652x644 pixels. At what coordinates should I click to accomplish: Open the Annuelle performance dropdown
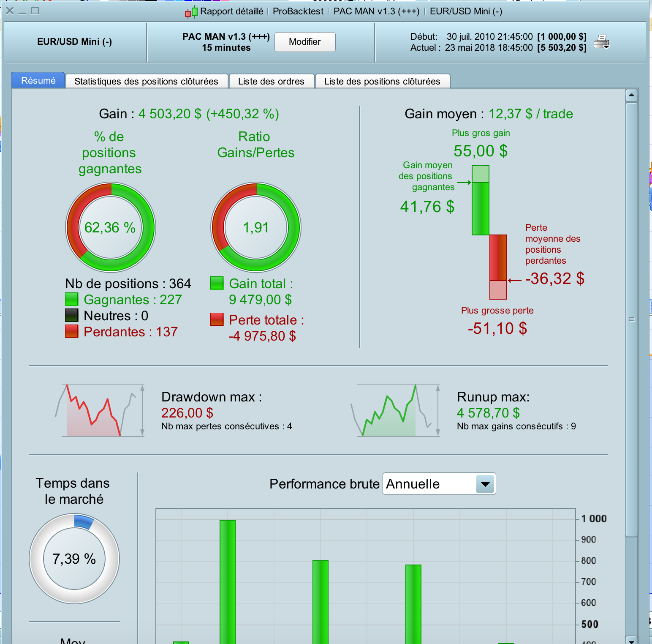tap(439, 484)
